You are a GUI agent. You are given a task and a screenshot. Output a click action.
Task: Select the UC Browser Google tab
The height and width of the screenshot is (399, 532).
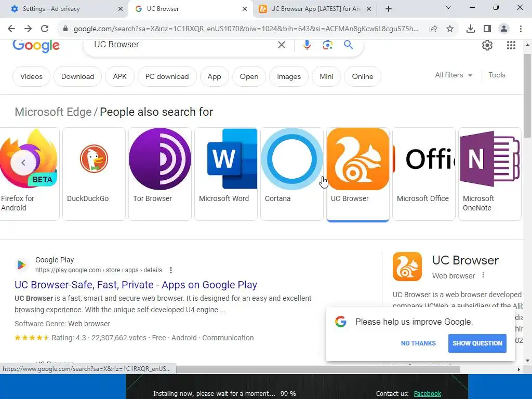tap(190, 9)
